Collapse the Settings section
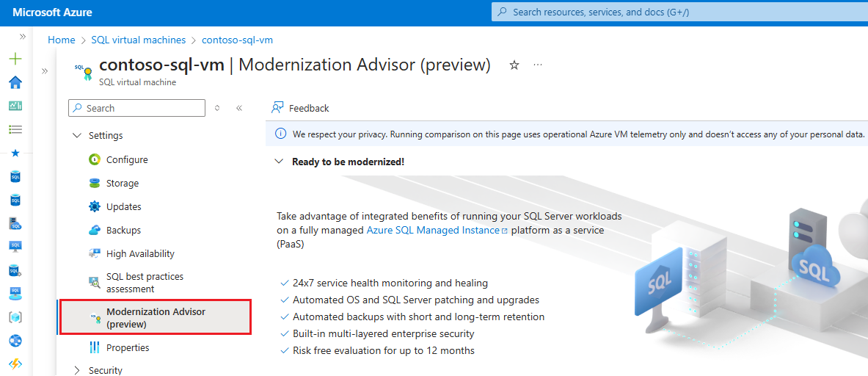 [x=77, y=136]
